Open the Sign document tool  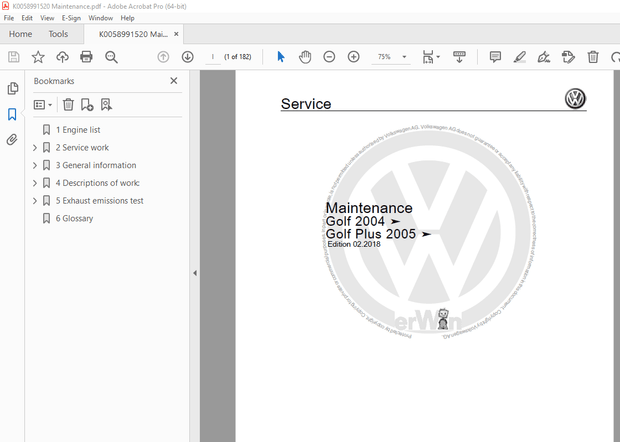pos(544,57)
